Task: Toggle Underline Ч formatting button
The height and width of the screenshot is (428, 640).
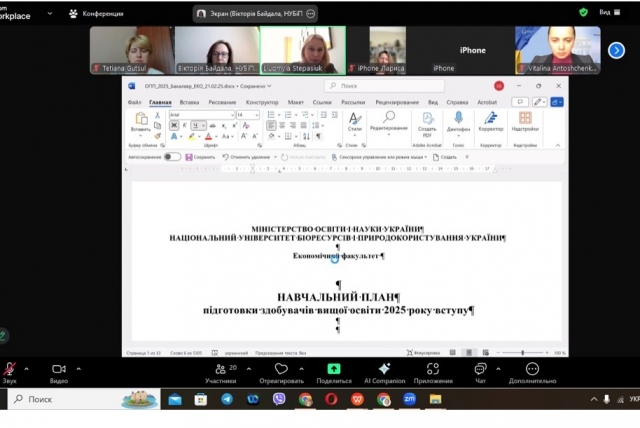Action: 196,125
